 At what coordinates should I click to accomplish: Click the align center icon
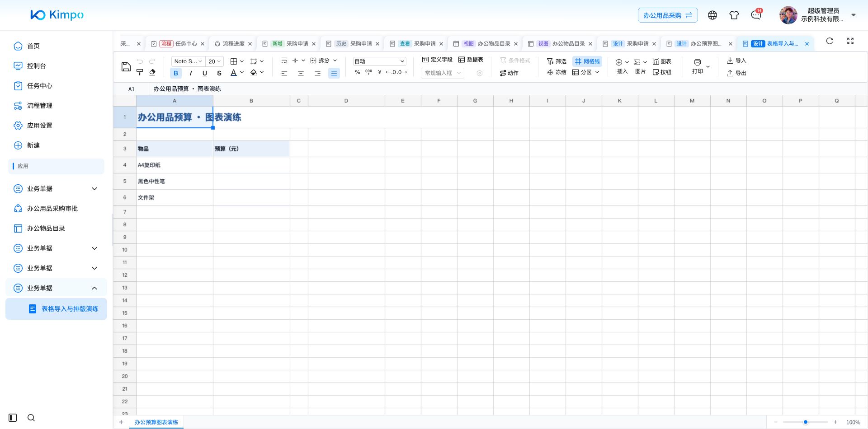coord(301,73)
